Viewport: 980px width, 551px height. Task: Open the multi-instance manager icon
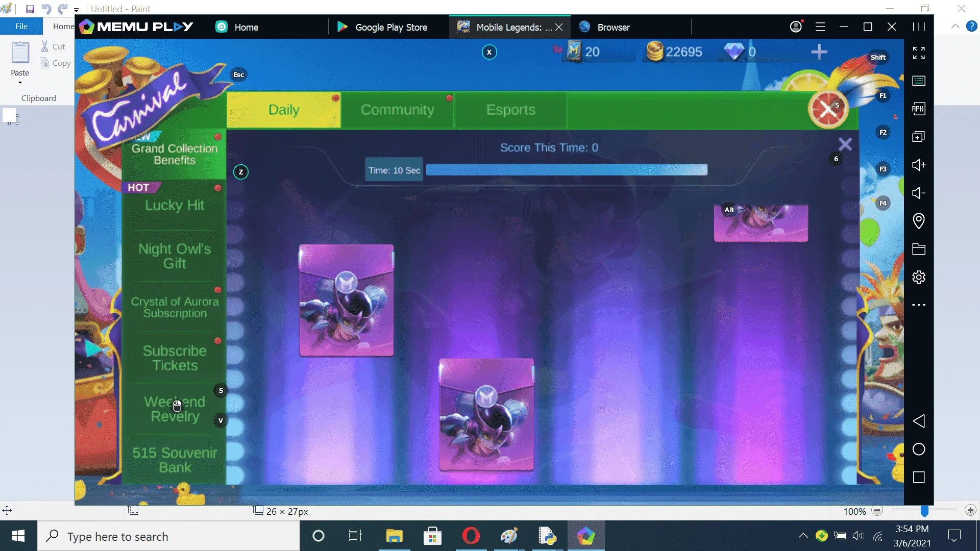(x=919, y=137)
